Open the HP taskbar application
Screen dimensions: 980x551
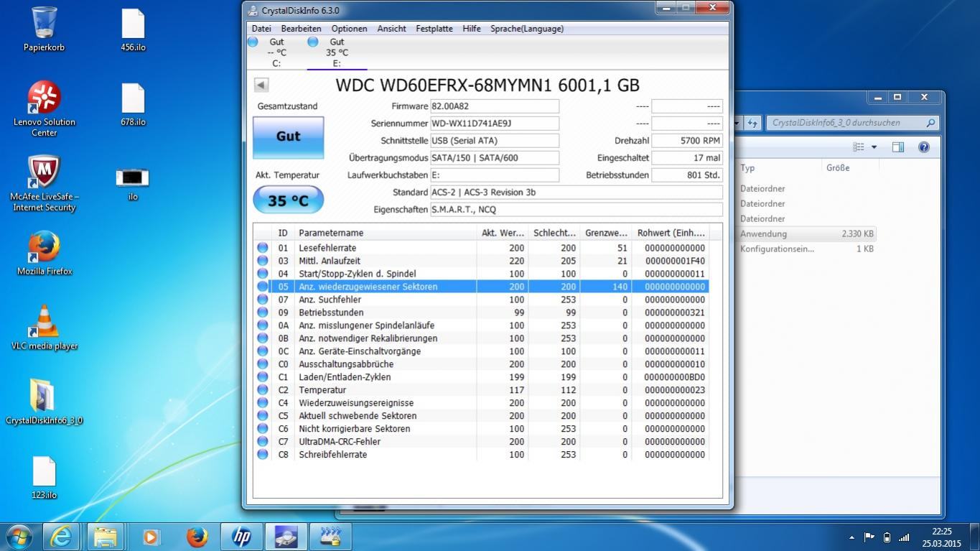242,537
